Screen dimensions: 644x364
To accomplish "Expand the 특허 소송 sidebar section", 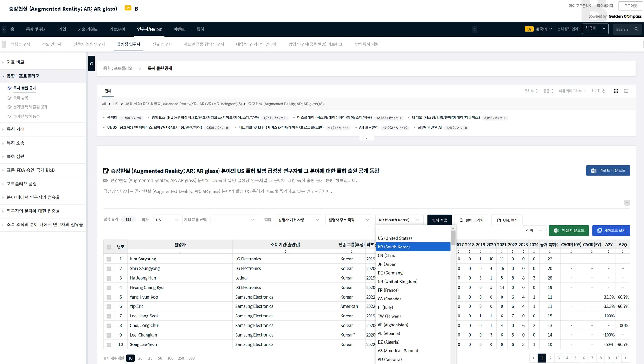I will [15, 143].
